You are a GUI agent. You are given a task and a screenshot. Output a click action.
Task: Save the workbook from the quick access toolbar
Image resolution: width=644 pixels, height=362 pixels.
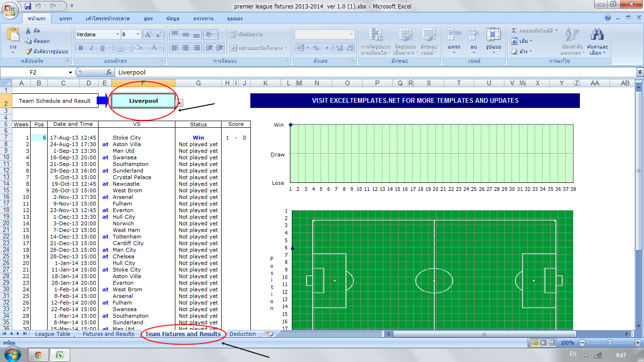28,6
